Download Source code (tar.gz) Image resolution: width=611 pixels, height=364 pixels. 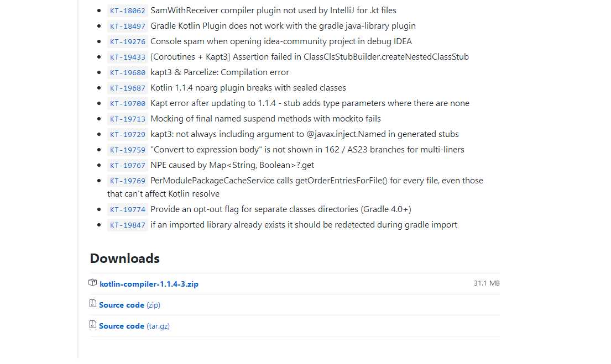(x=134, y=326)
